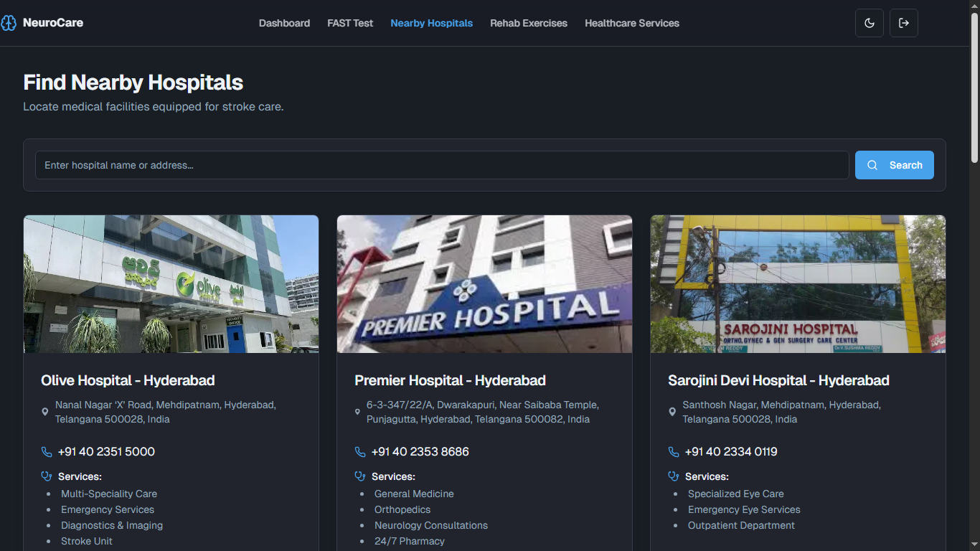Viewport: 980px width, 551px height.
Task: Click the NeuroCare brand name text
Action: [x=53, y=23]
